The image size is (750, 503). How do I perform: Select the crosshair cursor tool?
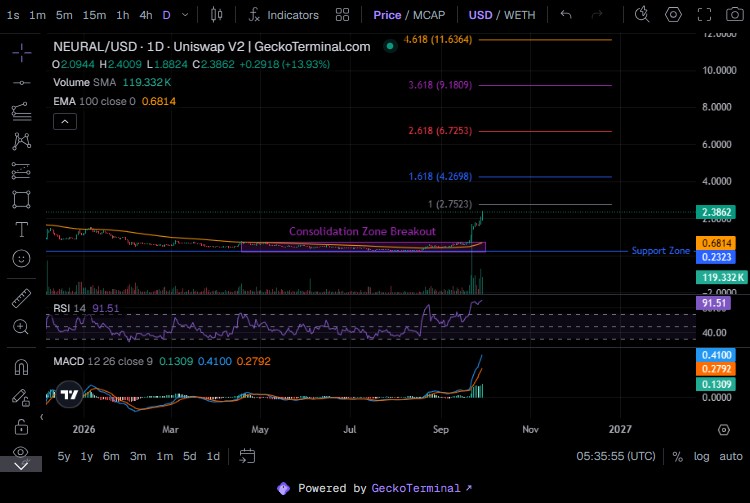22,53
